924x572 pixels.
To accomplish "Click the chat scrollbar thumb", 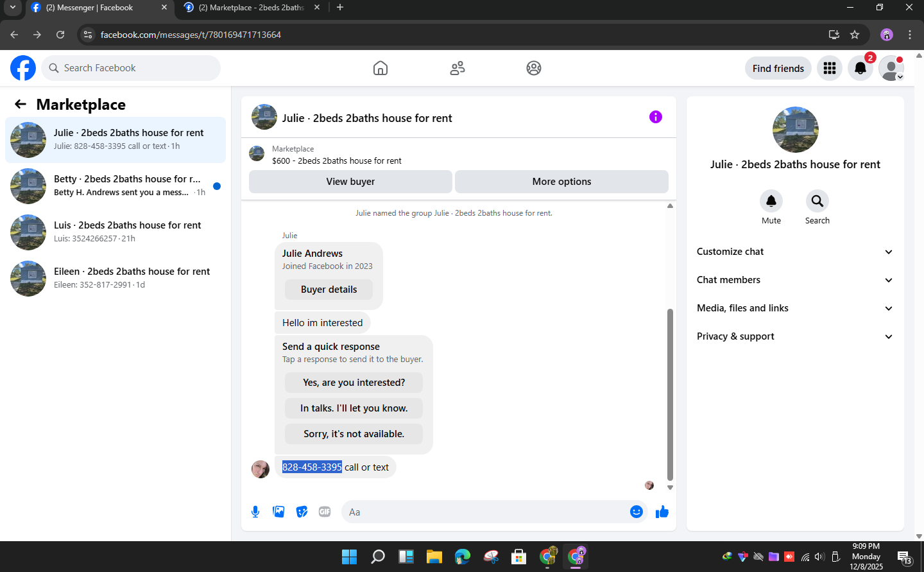I will pos(670,394).
